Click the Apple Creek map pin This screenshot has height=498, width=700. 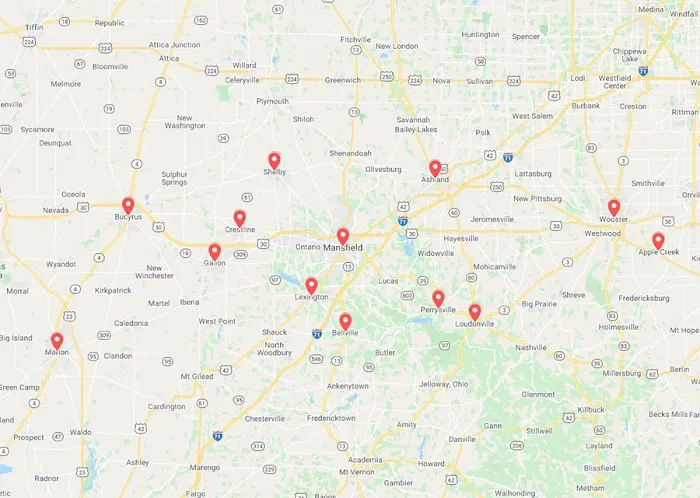(658, 241)
